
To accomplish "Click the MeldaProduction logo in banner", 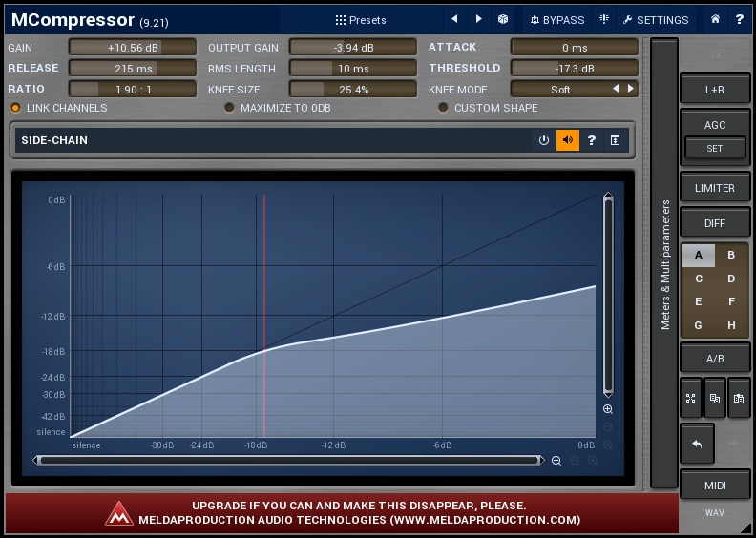I will (119, 513).
